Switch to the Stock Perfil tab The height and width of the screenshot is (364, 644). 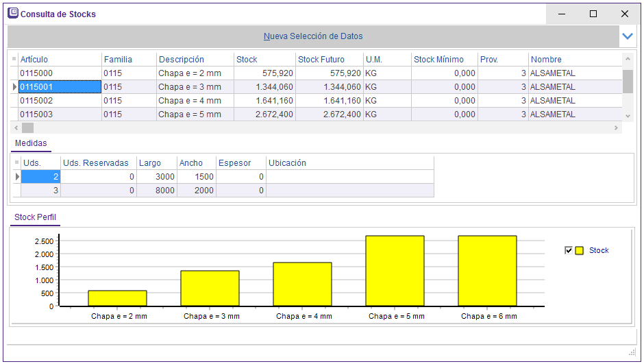click(36, 217)
